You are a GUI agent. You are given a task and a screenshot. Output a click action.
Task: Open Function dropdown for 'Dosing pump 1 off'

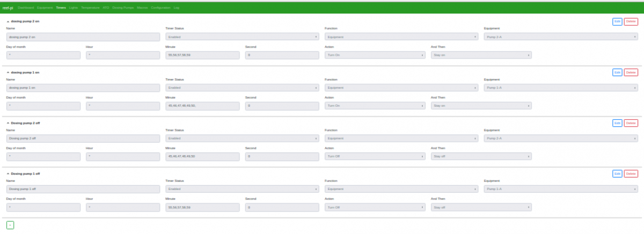click(401, 189)
